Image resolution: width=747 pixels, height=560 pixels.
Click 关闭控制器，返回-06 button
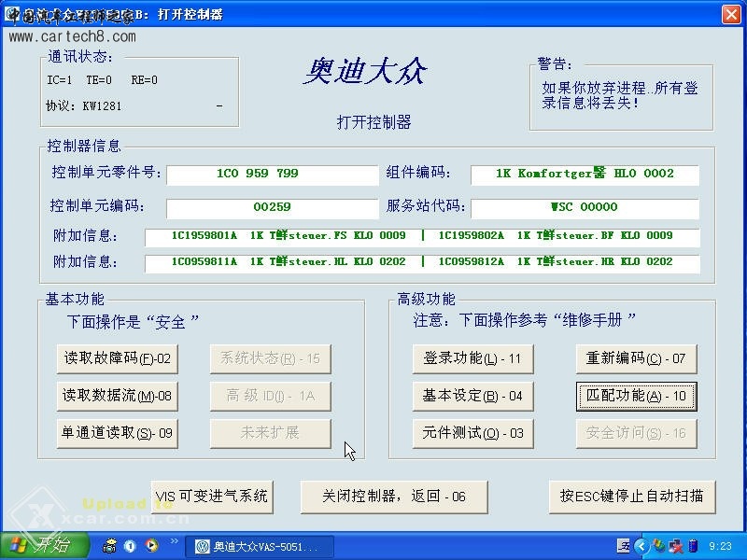pyautogui.click(x=394, y=497)
